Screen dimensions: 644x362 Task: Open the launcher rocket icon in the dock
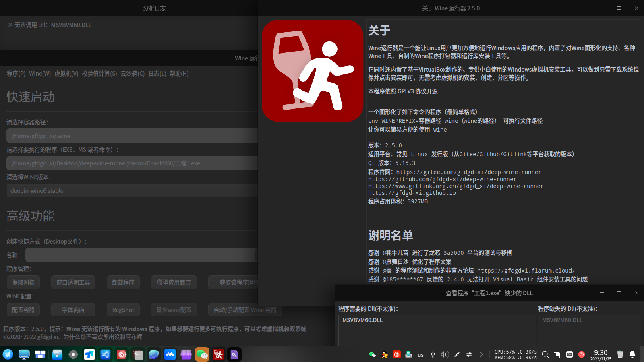click(8, 354)
